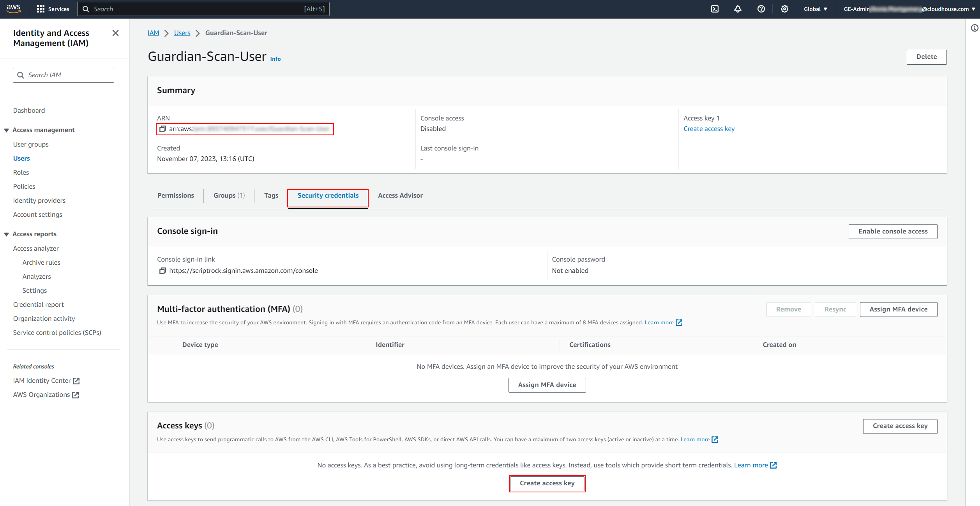The width and height of the screenshot is (980, 506).
Task: Click the AWS logo home icon
Action: click(x=14, y=9)
